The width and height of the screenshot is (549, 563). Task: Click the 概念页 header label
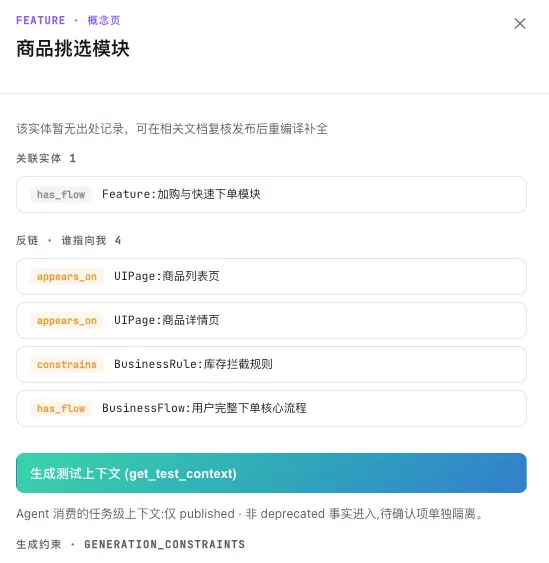pos(104,20)
